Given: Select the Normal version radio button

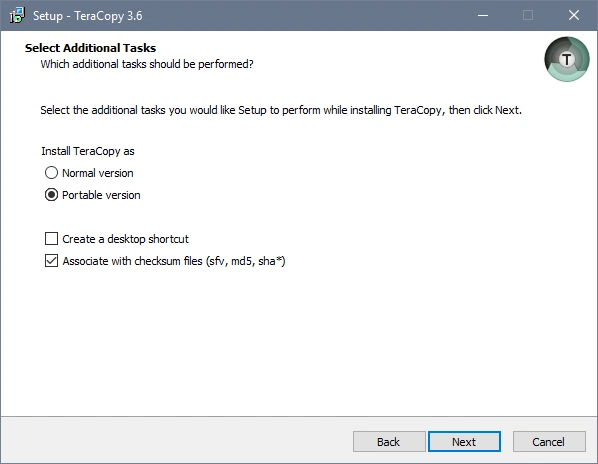Looking at the screenshot, I should (51, 173).
